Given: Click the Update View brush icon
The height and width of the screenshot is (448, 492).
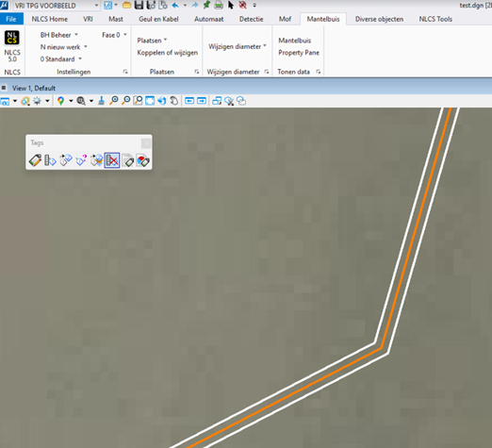Looking at the screenshot, I should (101, 101).
